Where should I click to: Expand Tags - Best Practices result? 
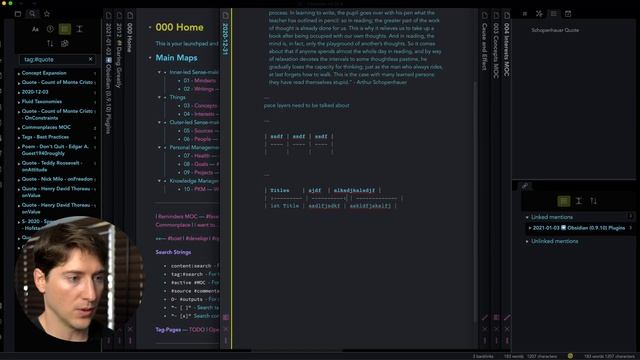(19, 138)
